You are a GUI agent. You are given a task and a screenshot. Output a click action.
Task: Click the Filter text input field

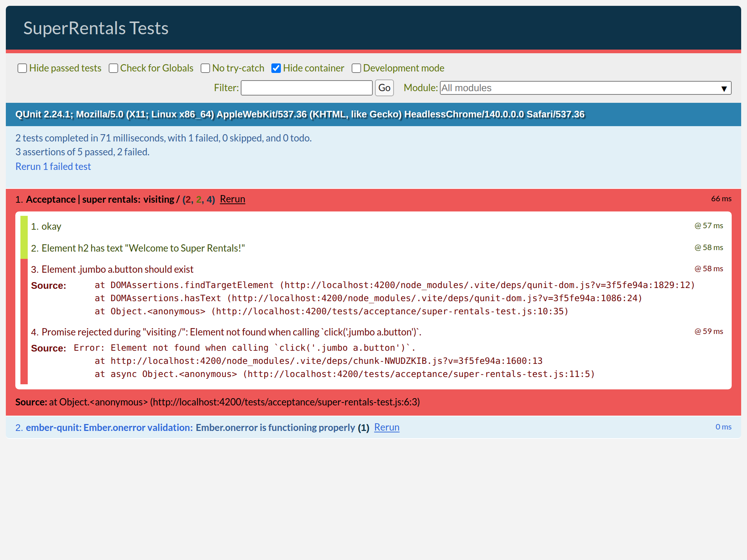point(306,88)
